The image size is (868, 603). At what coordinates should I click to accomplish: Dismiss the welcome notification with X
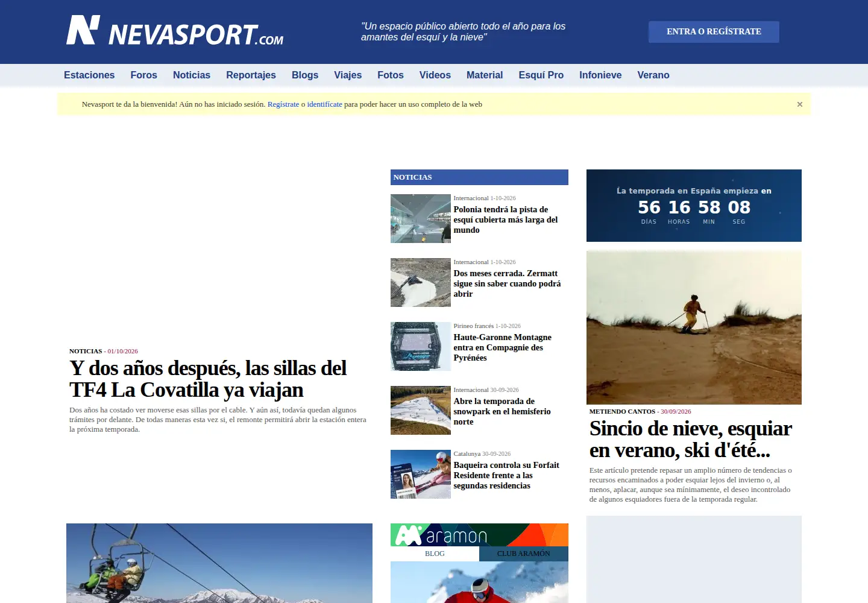pyautogui.click(x=800, y=104)
